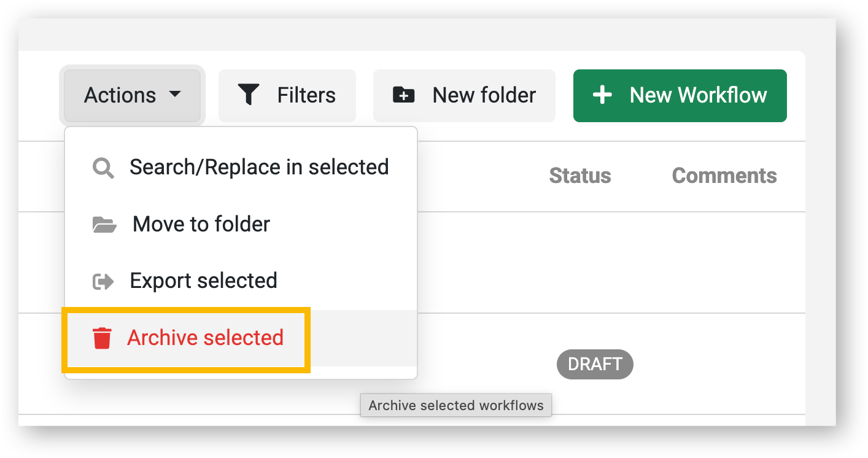Screen dimensions: 868x458
Task: Click the red trash can icon
Action: 102,338
